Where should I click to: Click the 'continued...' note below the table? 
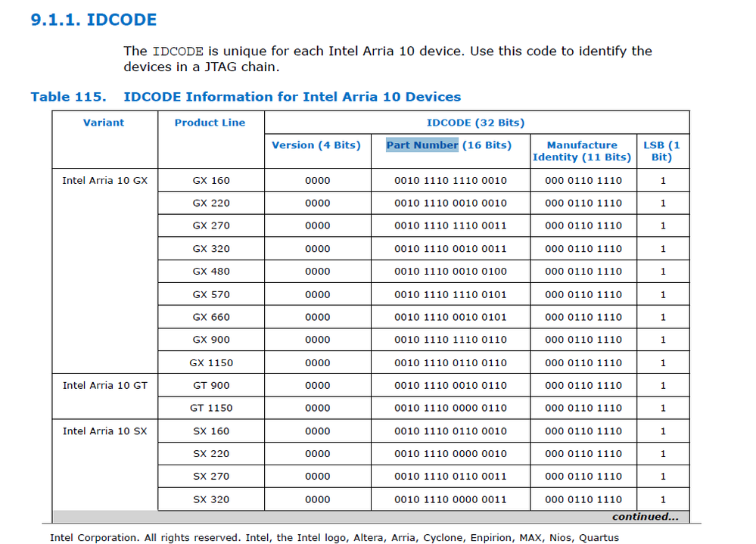click(645, 517)
